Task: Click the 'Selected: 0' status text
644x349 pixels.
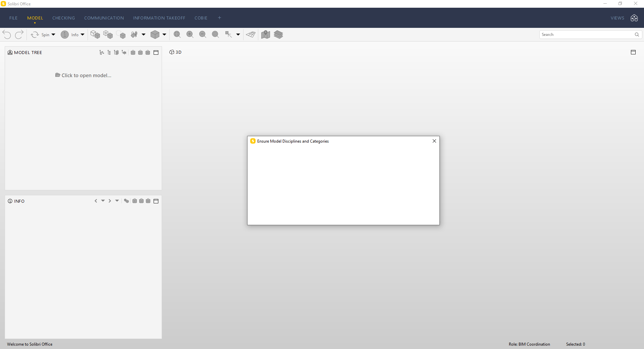Action: [x=576, y=344]
